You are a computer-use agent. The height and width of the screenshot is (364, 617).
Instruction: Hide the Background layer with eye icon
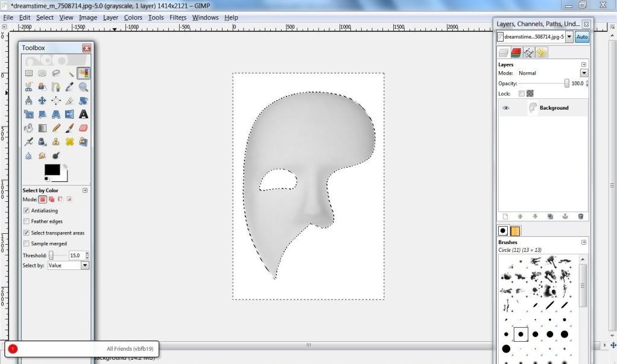coord(506,108)
